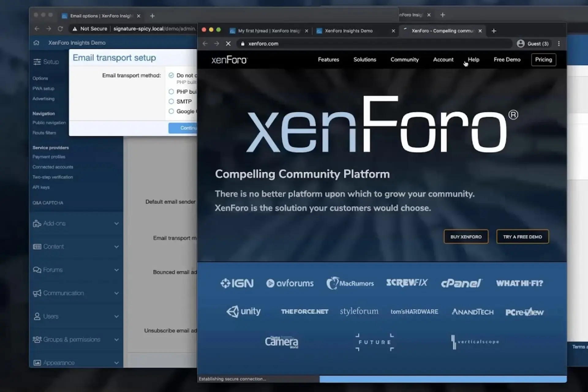Open the Help menu item
This screenshot has height=392, width=588.
coord(473,60)
